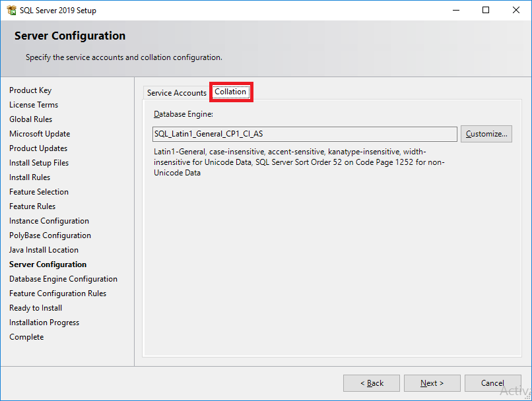Viewport: 532px width, 401px height.
Task: Maximize the setup window
Action: 486,10
